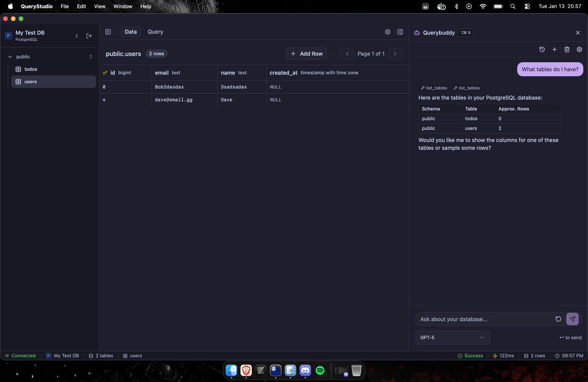This screenshot has height=382, width=588.
Task: Click the id cell with value 4
Action: coord(125,100)
